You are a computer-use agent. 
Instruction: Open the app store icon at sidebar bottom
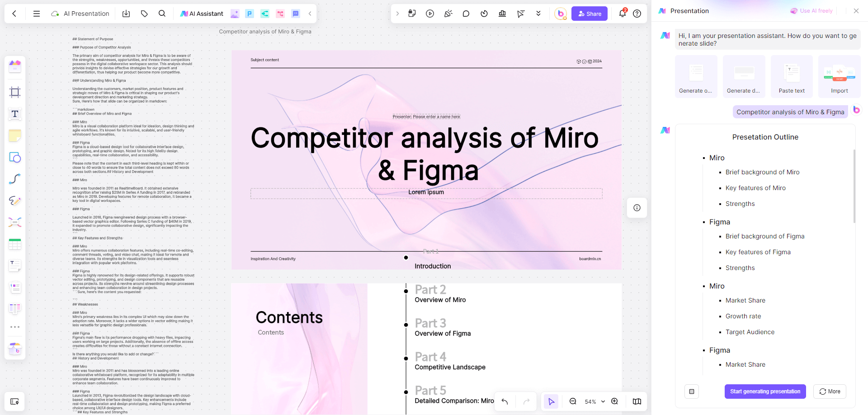pyautogui.click(x=15, y=349)
